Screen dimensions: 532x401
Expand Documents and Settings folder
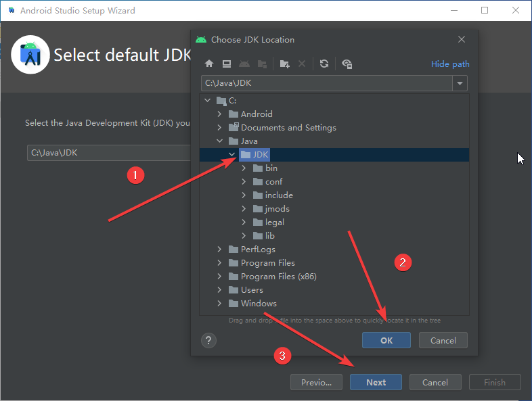219,127
